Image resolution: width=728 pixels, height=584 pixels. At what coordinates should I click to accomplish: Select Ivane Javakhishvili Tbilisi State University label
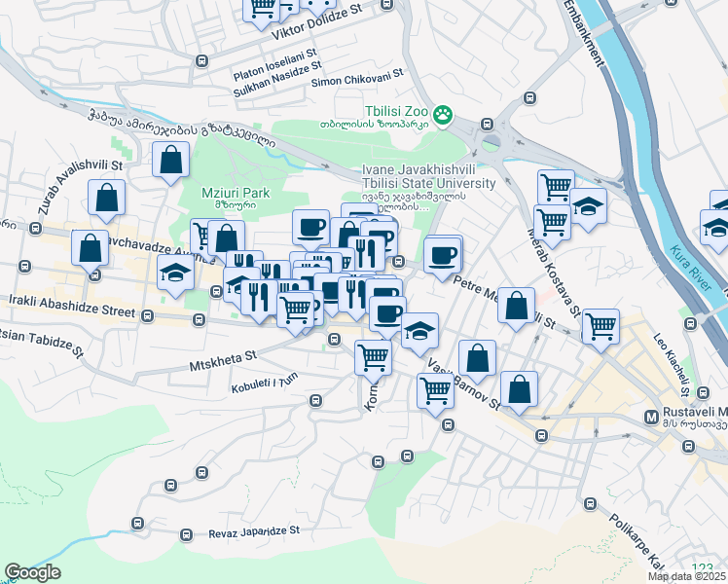[x=428, y=176]
